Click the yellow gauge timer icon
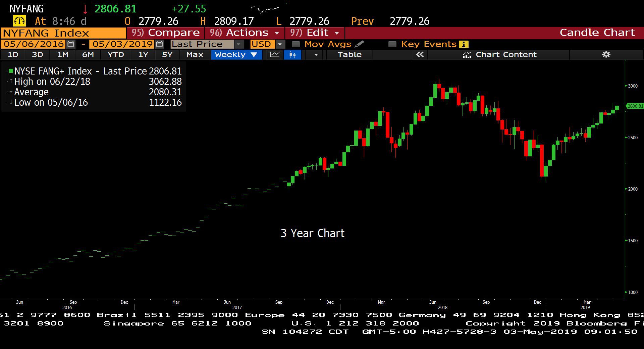Screen dimensions: 644x349 tap(19, 21)
